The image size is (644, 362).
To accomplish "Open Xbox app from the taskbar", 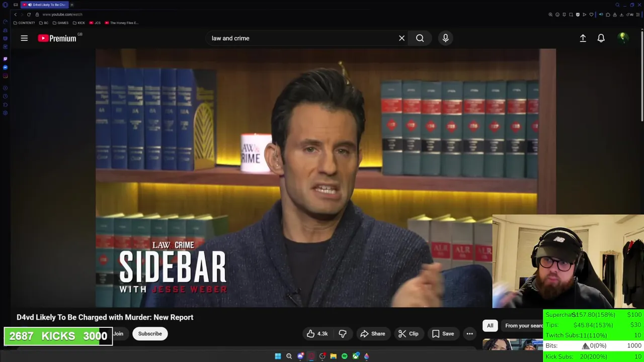I will click(x=356, y=356).
